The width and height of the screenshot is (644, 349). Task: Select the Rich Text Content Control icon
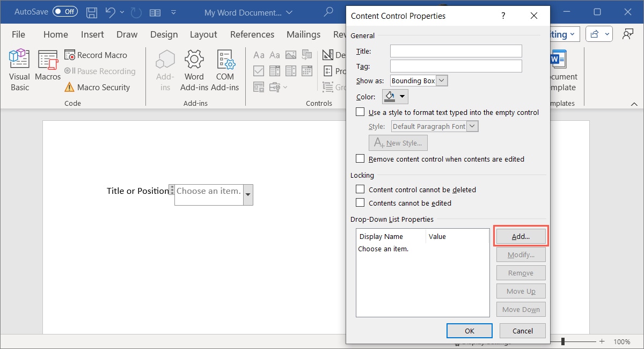coord(259,55)
